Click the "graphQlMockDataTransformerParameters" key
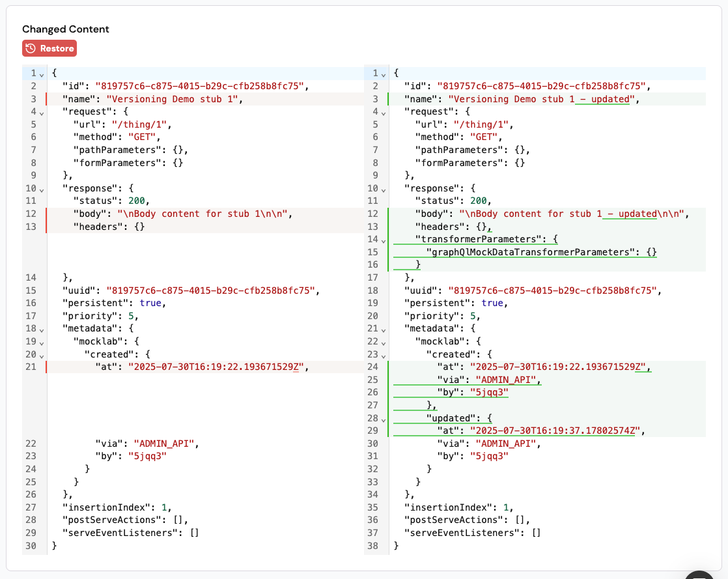728x579 pixels. [x=531, y=251]
